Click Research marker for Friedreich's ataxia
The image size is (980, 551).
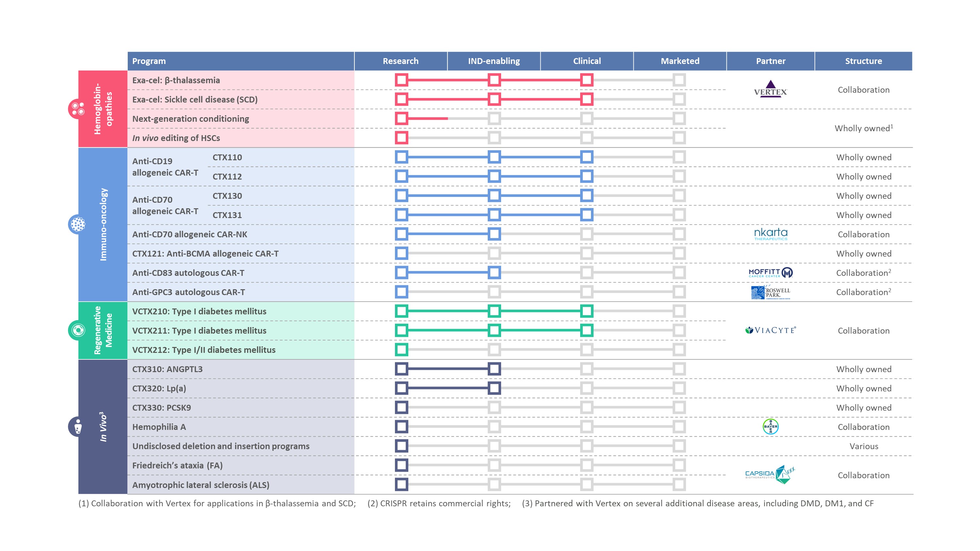(x=401, y=465)
